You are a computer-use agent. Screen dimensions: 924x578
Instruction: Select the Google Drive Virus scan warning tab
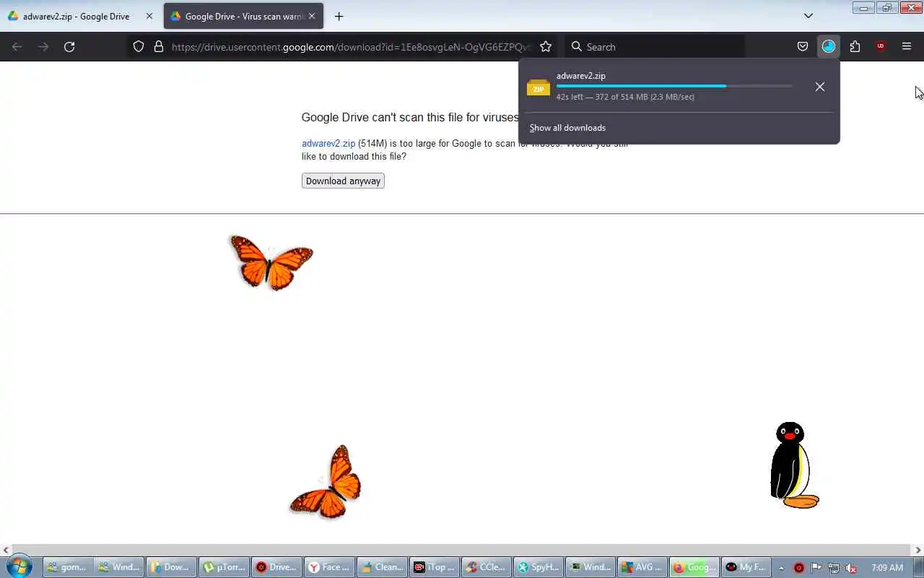click(243, 16)
